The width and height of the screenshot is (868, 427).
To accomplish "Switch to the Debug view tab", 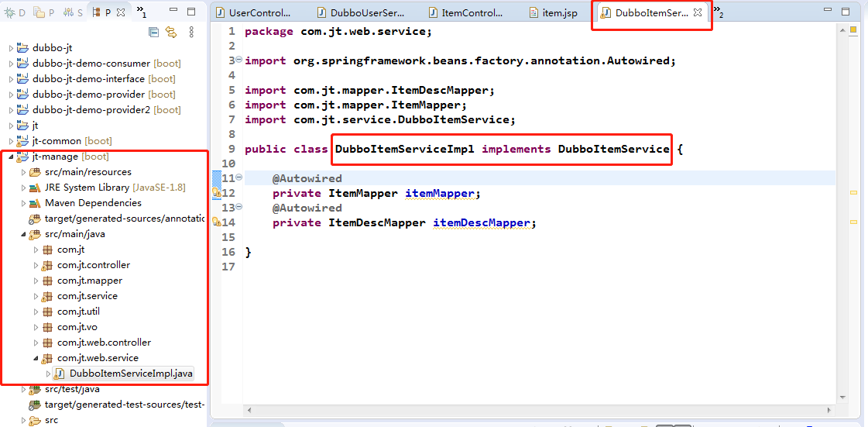I will 15,12.
